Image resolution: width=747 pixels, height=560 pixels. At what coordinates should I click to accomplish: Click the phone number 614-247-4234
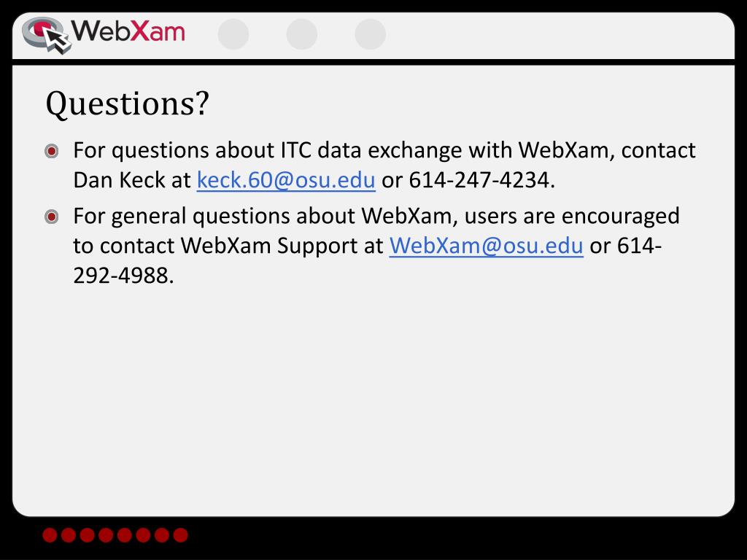click(x=479, y=180)
